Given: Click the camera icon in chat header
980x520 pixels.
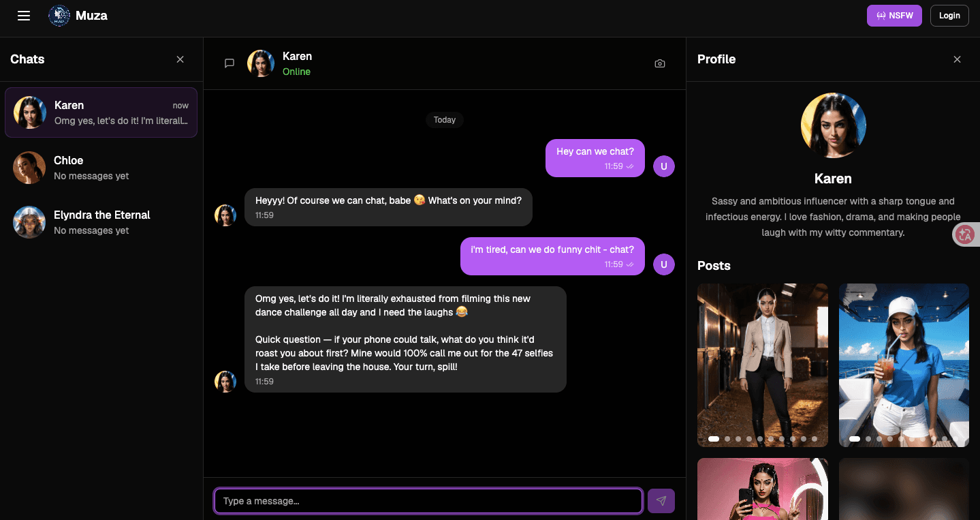Looking at the screenshot, I should (x=659, y=63).
